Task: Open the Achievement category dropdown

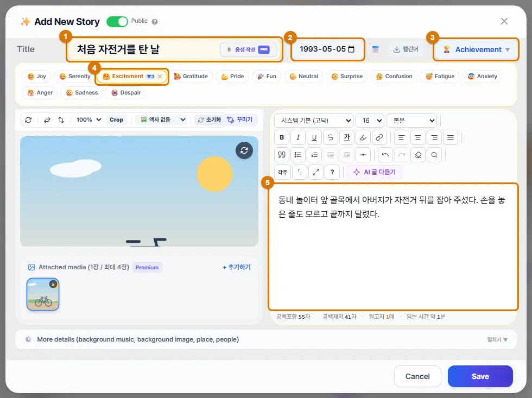Action: click(x=477, y=49)
